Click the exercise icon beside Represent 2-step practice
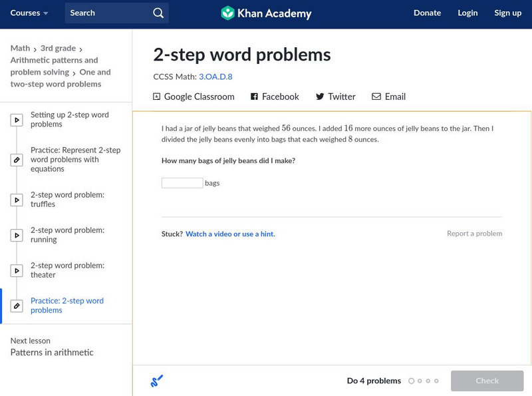This screenshot has height=396, width=532. [x=17, y=160]
